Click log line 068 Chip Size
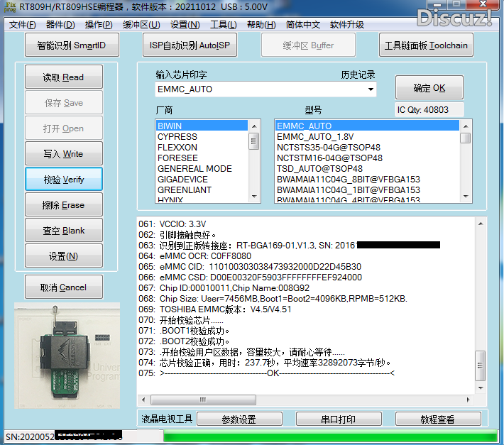The image size is (504, 445). 273,299
